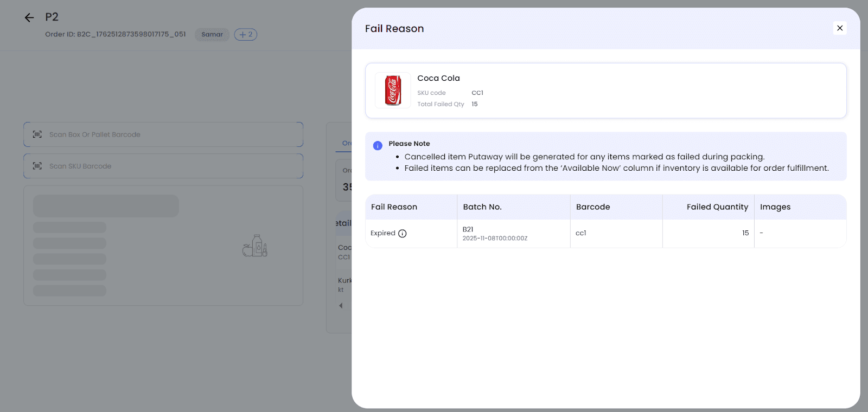Click the Fail Reason column header
Image resolution: width=868 pixels, height=412 pixels.
click(x=394, y=207)
